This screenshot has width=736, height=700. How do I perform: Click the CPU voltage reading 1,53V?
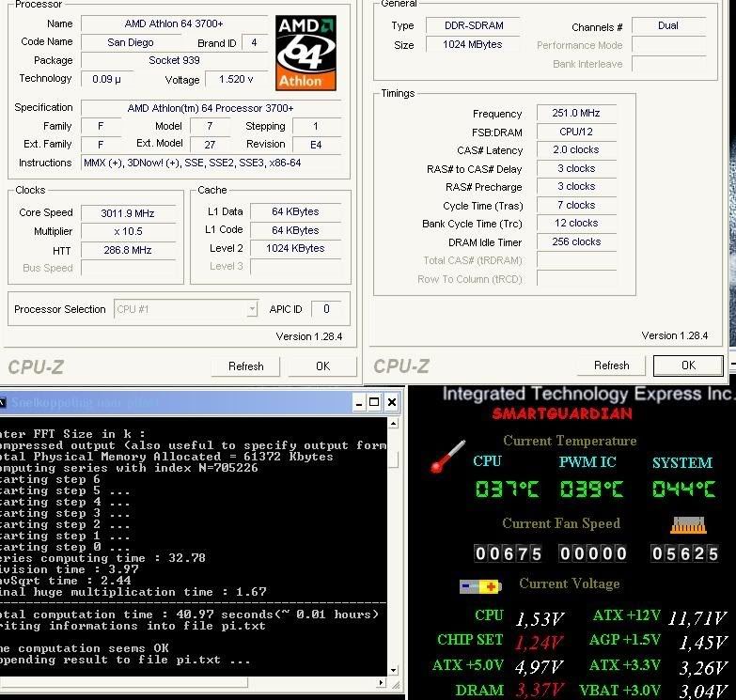coord(540,619)
